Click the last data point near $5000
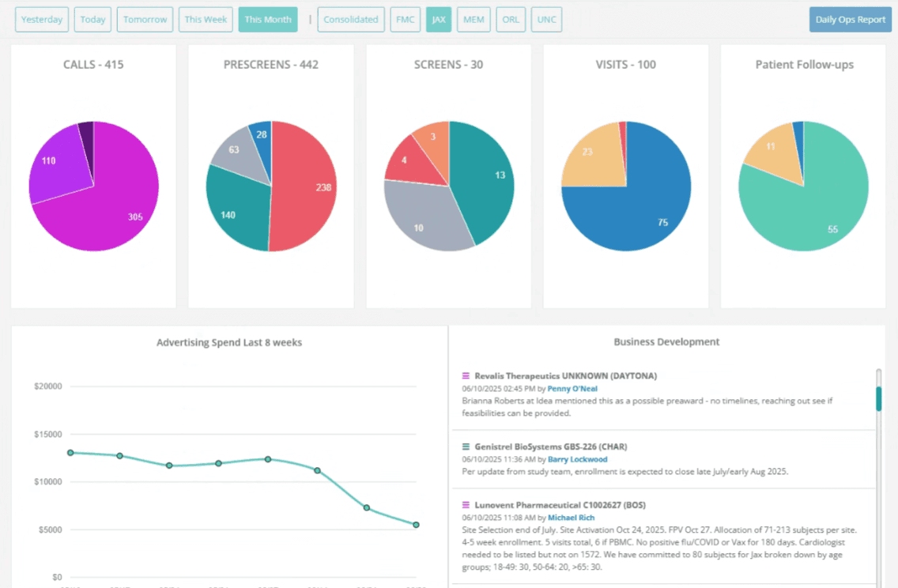The height and width of the screenshot is (588, 898). tap(417, 525)
